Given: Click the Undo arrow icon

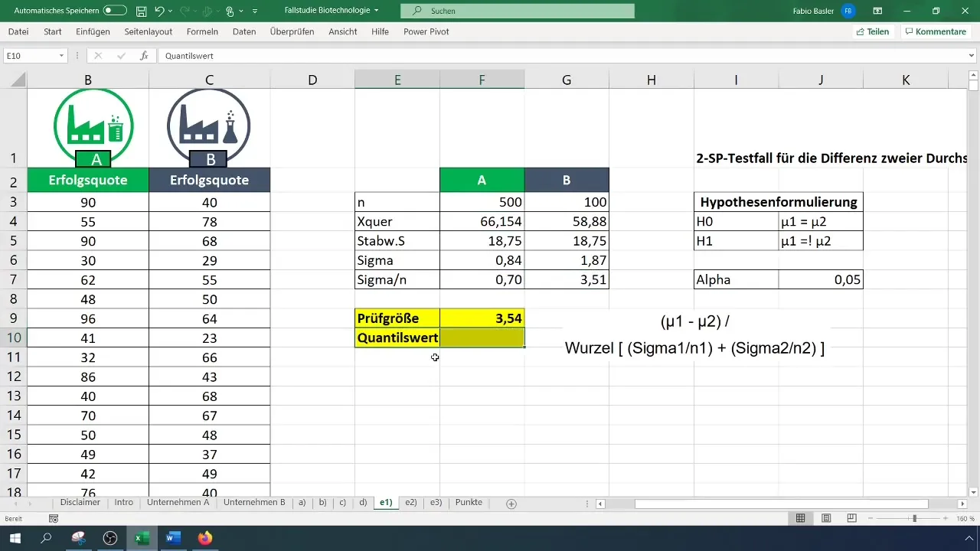Looking at the screenshot, I should [158, 11].
